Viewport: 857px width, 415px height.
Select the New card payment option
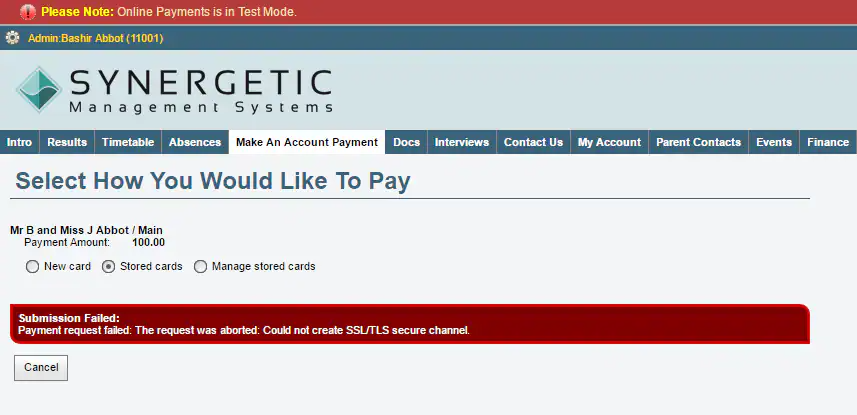[32, 267]
